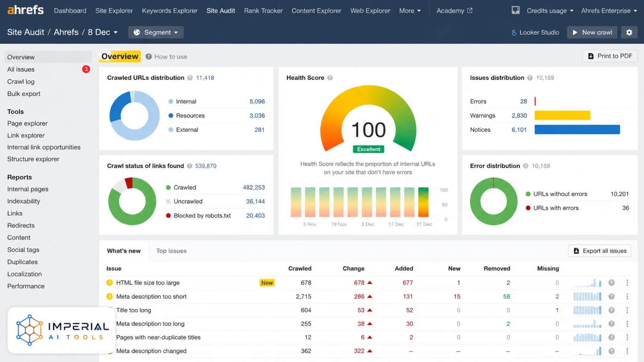This screenshot has width=644, height=362.
Task: Open Keywords Explorer in top navigation
Action: 169,11
